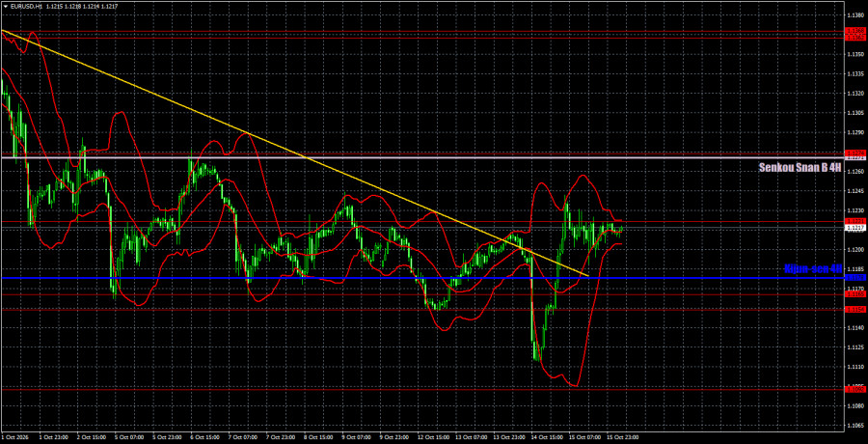The image size is (868, 444).
Task: Click the 1.1200 price axis label
Action: (x=854, y=250)
